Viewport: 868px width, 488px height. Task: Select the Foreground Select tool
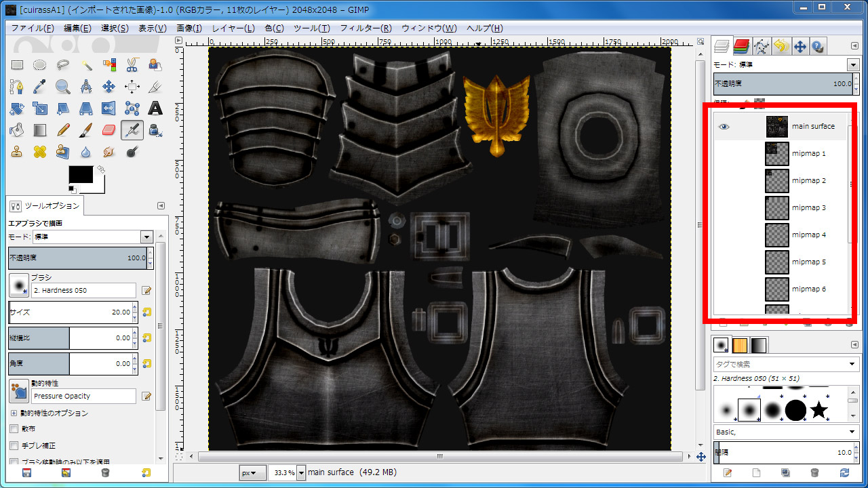pyautogui.click(x=155, y=65)
